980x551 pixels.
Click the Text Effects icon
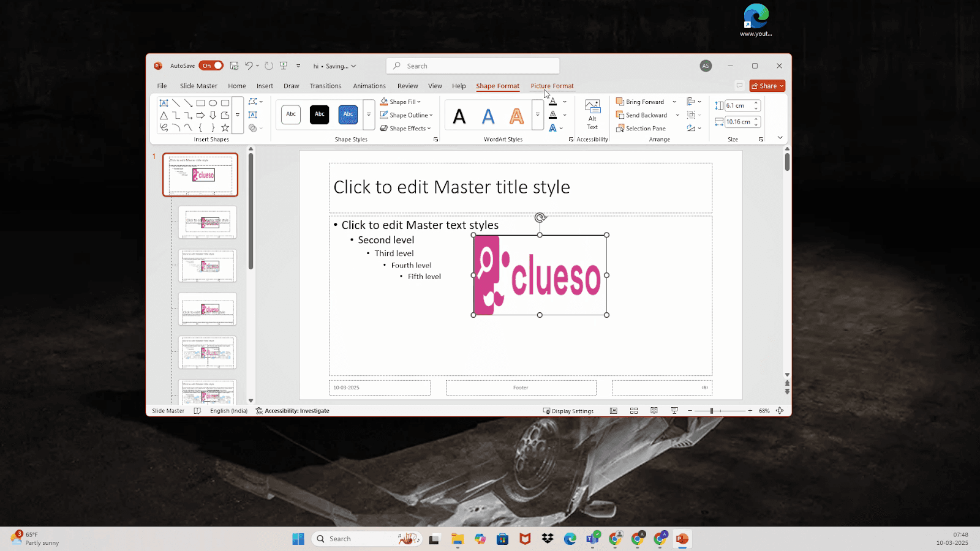point(552,129)
